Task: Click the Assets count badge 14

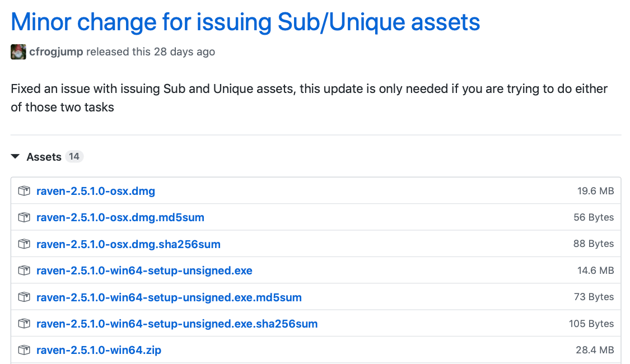Action: click(74, 157)
